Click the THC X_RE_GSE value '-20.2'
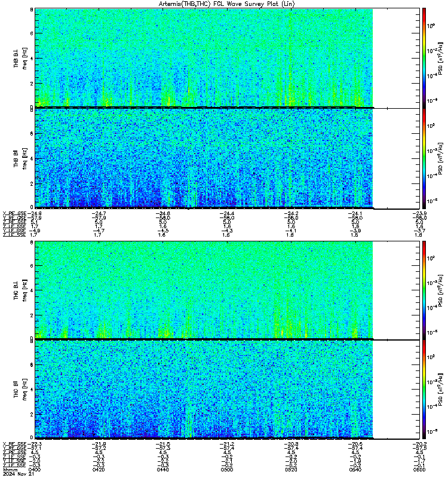 pos(420,444)
